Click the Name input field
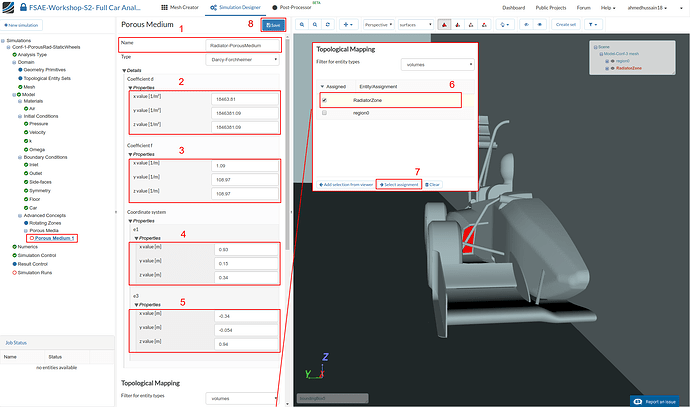690x407 pixels. point(240,45)
